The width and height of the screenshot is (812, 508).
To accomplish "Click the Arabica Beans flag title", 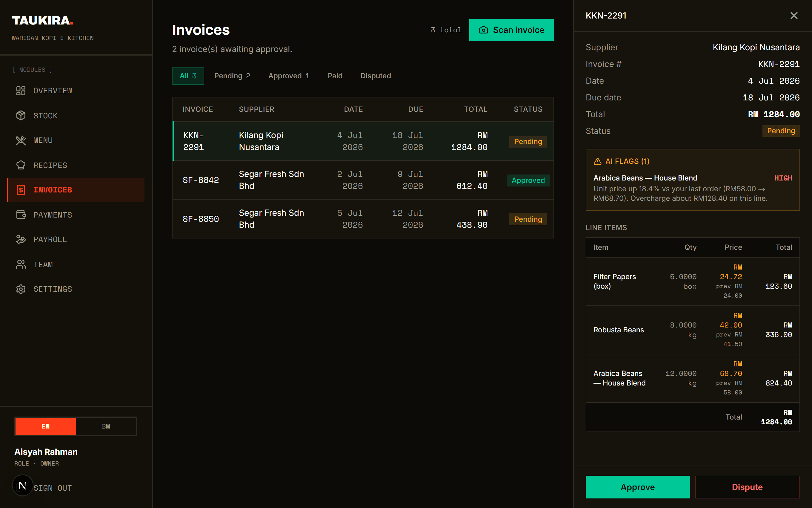I will [x=645, y=178].
